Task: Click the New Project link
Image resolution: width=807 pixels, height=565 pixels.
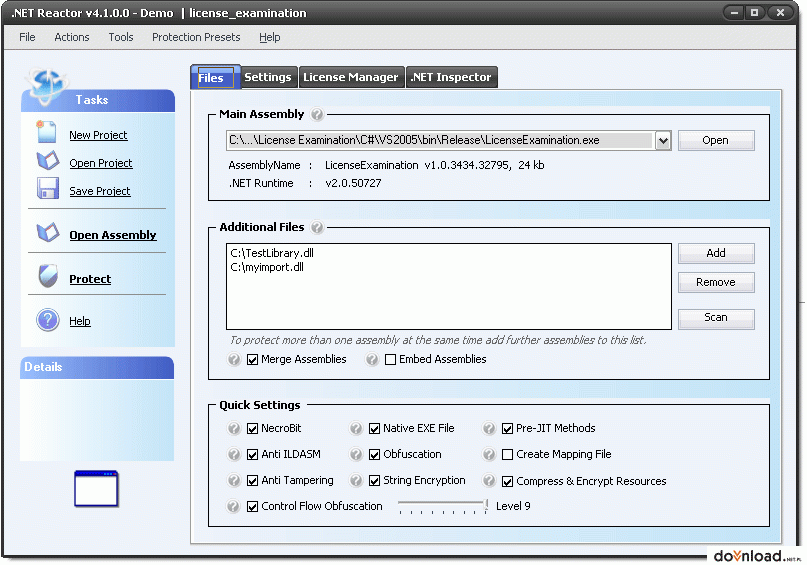Action: 98,135
